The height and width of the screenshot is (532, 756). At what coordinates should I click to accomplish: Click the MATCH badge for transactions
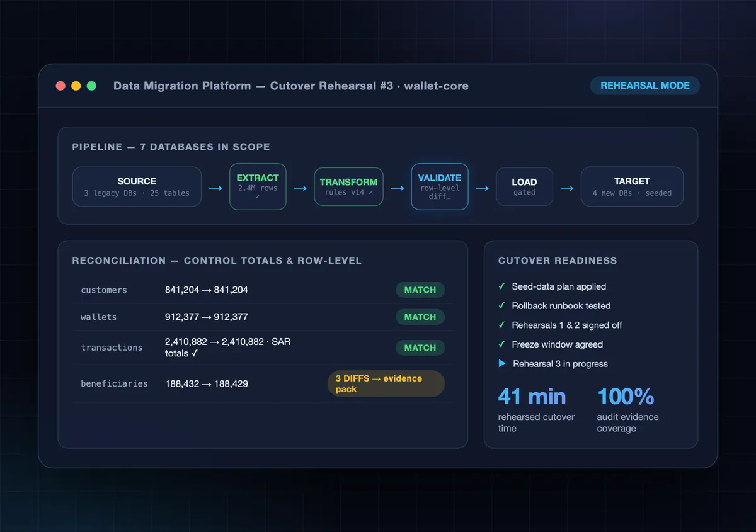420,348
